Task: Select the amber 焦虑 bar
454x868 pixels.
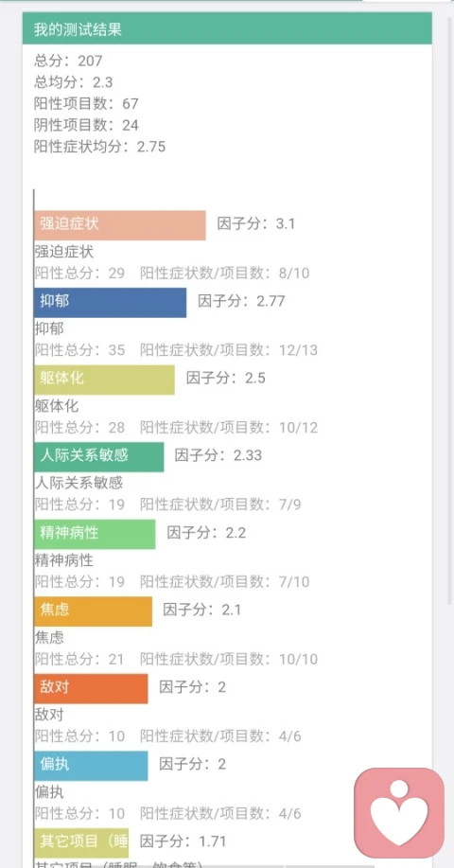Action: tap(93, 611)
